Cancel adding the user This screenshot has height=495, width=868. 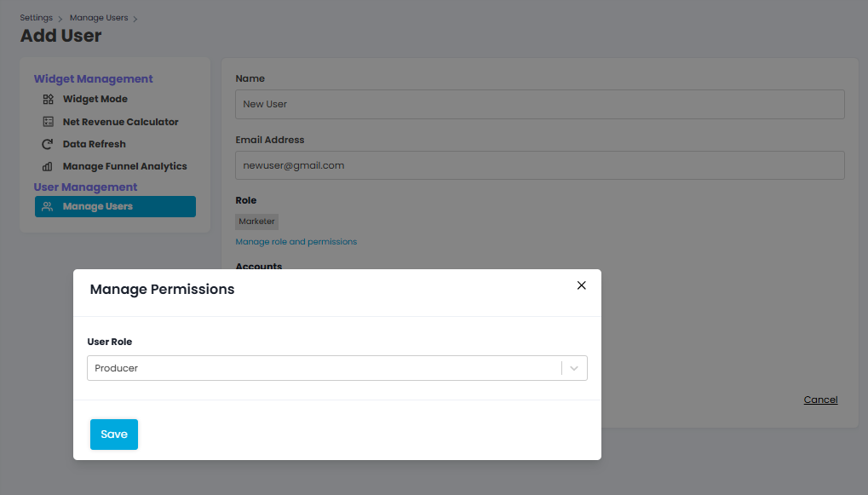pyautogui.click(x=820, y=400)
